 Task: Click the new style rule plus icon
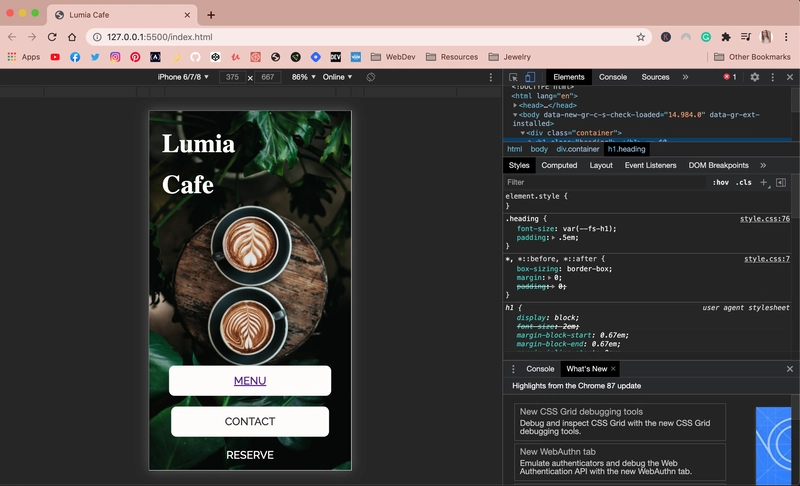point(764,183)
